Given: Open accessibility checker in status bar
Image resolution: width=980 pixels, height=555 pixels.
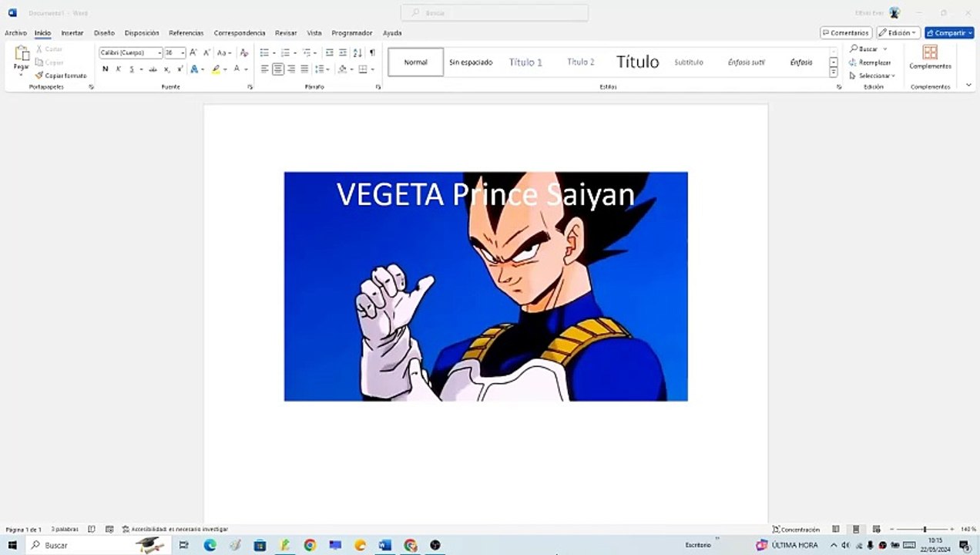Looking at the screenshot, I should [175, 530].
